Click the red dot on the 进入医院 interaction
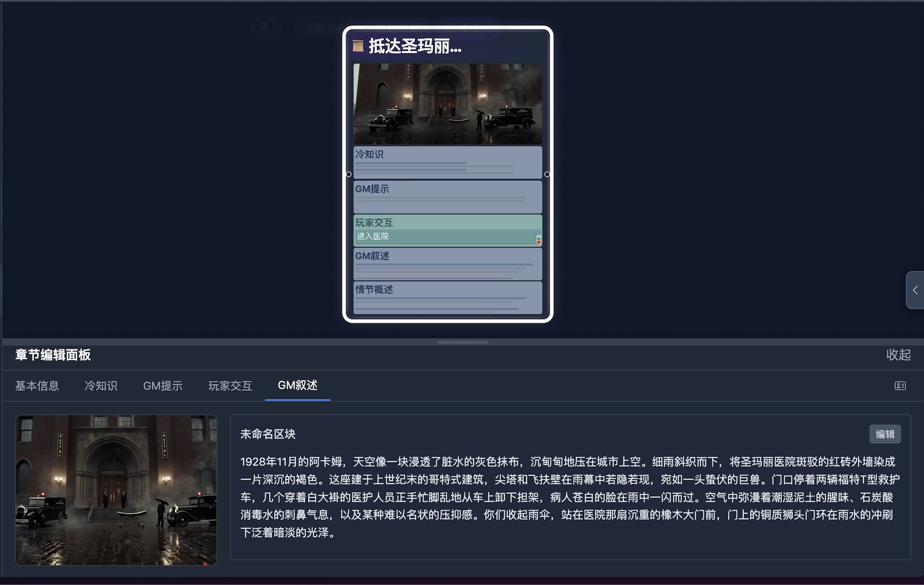924x585 pixels. [x=539, y=242]
